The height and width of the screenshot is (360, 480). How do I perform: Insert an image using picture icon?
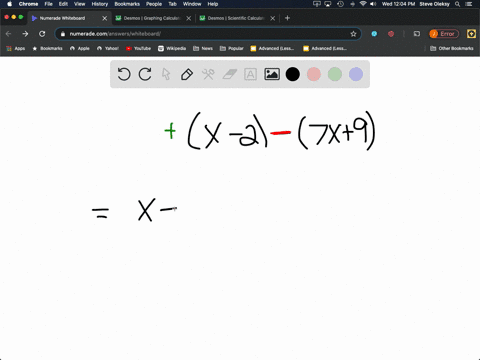pos(272,74)
